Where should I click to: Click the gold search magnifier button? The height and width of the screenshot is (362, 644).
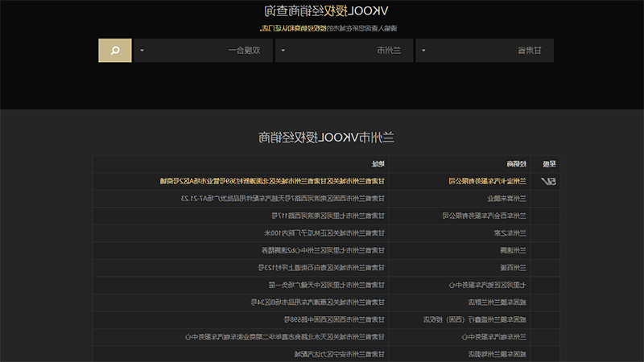coord(115,51)
